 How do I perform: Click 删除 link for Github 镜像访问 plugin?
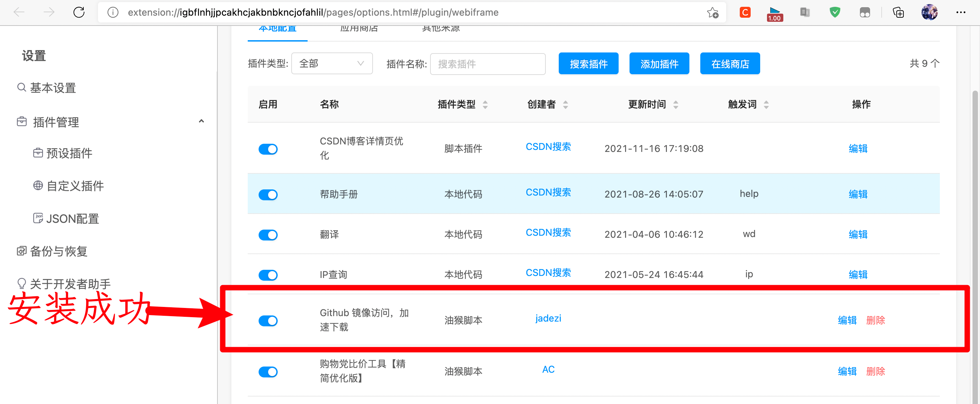[x=875, y=320]
